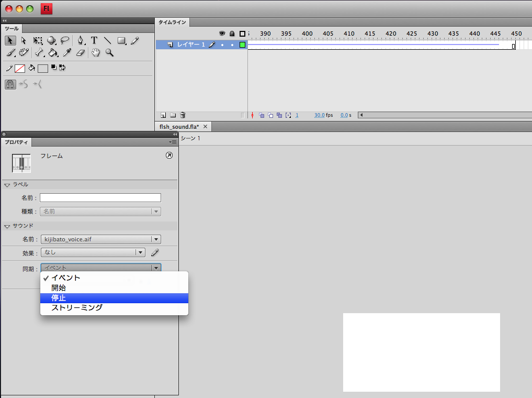Select the タイムライン tab
The width and height of the screenshot is (532, 398).
point(172,22)
